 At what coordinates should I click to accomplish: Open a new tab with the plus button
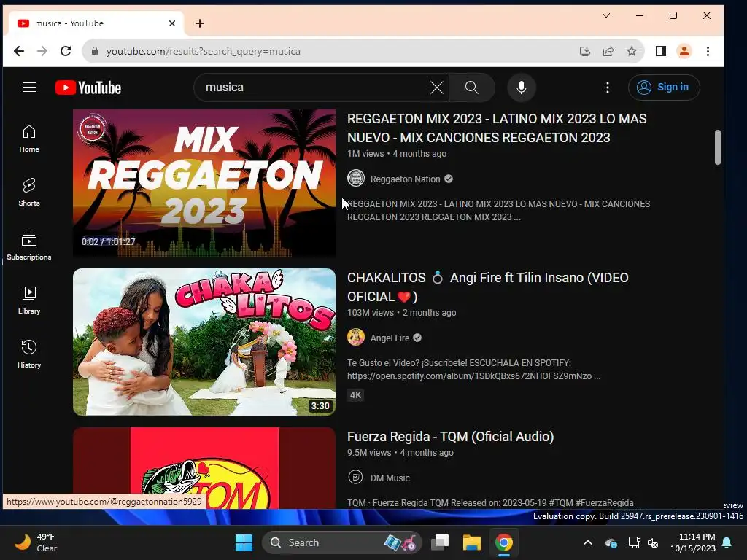point(200,23)
